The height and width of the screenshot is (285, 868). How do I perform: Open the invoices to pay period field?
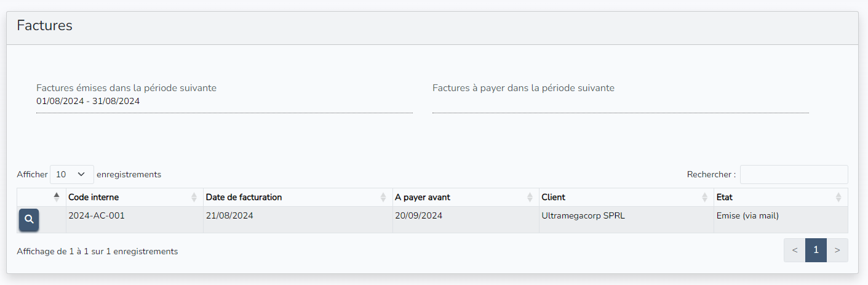tap(620, 102)
